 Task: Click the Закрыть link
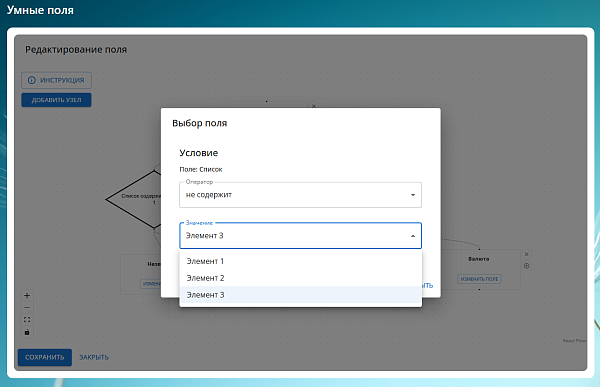(94, 357)
